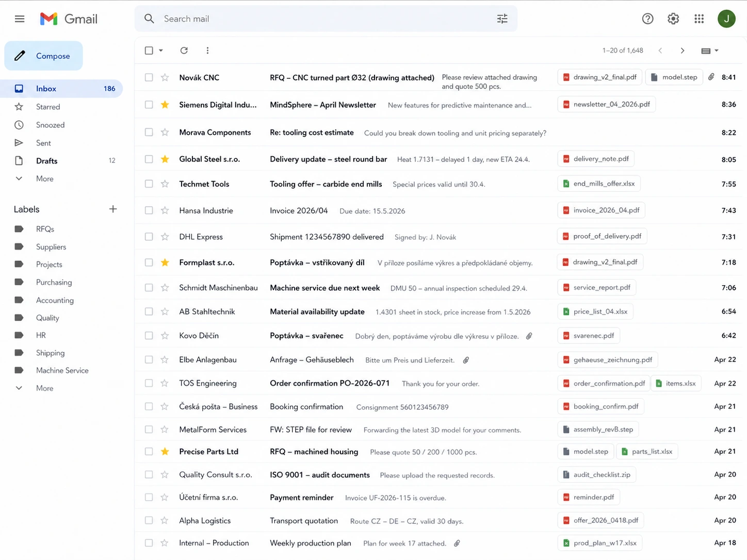The width and height of the screenshot is (747, 560).
Task: Click the search magnifier icon
Action: point(149,19)
